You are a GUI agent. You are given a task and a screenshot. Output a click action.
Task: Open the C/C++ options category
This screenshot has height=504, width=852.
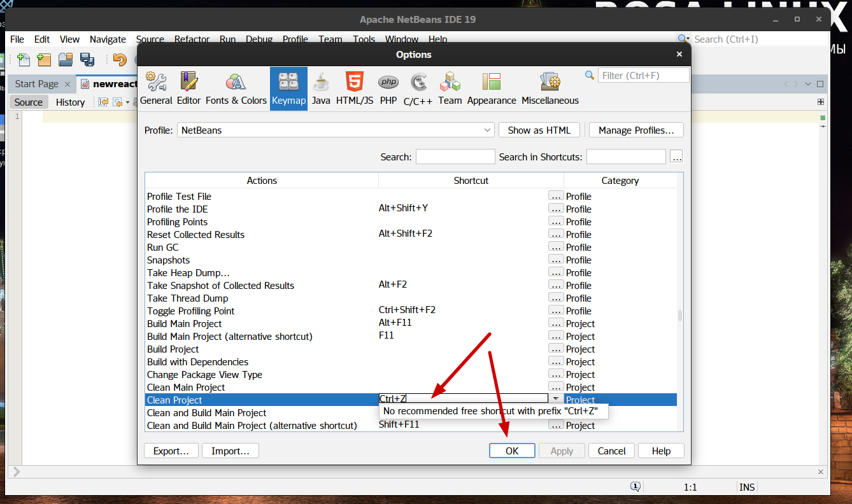(x=418, y=88)
